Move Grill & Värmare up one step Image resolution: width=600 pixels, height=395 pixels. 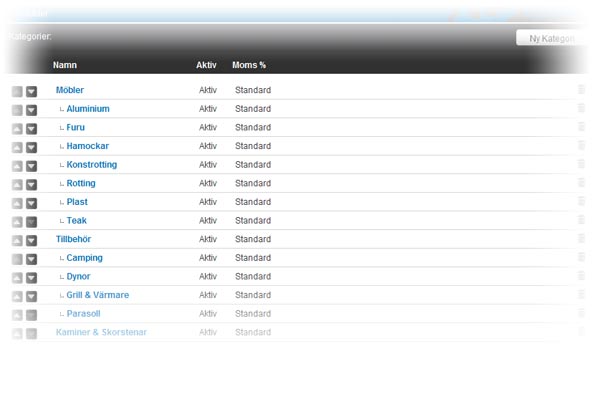point(17,297)
